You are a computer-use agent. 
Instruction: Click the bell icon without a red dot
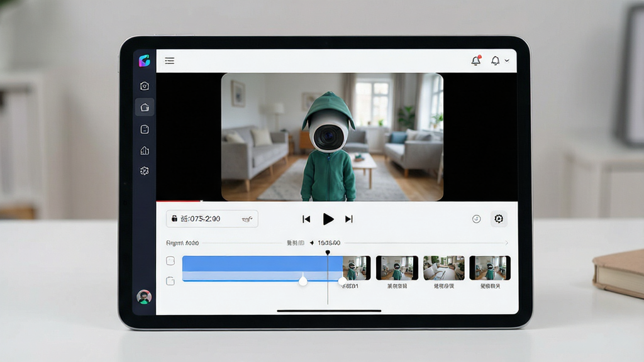[x=496, y=61]
